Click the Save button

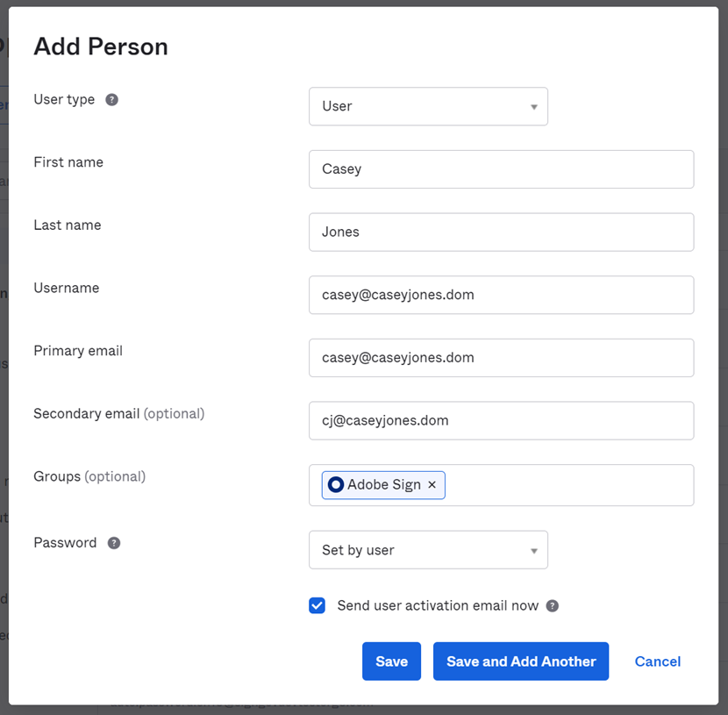391,661
